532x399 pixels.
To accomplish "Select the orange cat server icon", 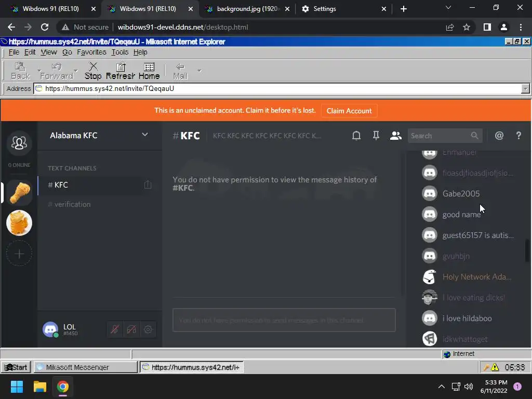I will click(19, 223).
